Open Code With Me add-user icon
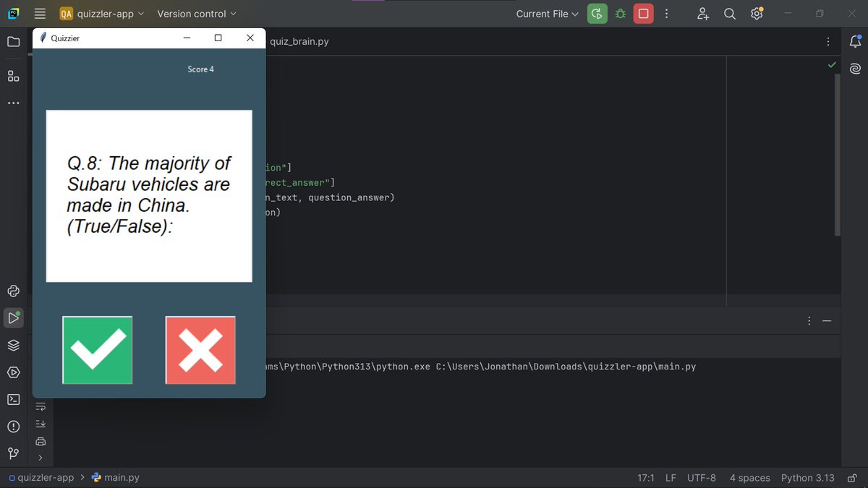The width and height of the screenshot is (868, 488). pyautogui.click(x=703, y=14)
